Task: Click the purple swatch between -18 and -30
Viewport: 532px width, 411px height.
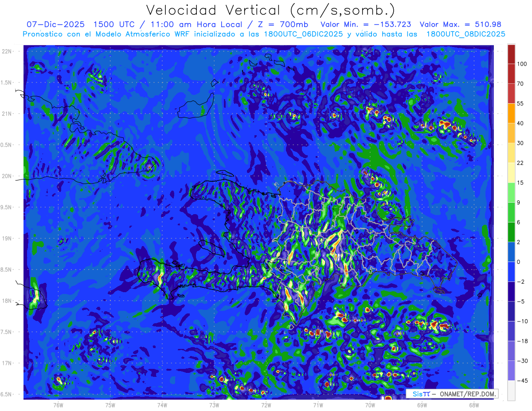Action: [511, 351]
